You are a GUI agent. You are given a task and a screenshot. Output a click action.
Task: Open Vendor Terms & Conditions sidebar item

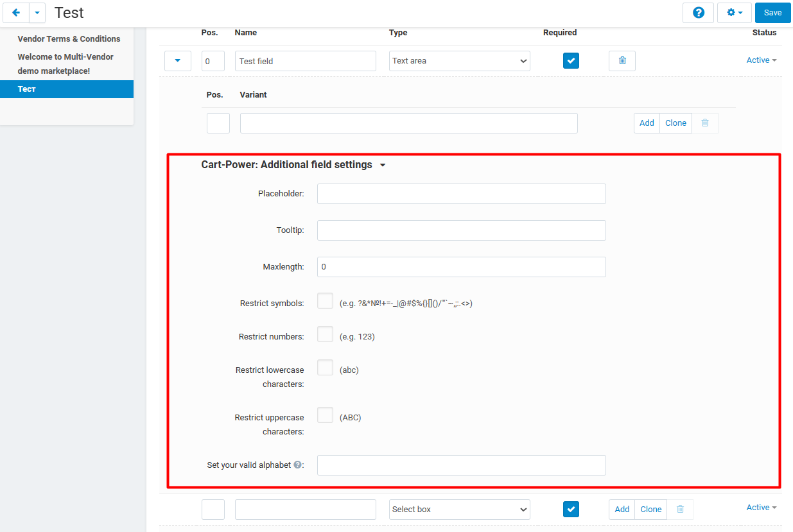(x=69, y=39)
